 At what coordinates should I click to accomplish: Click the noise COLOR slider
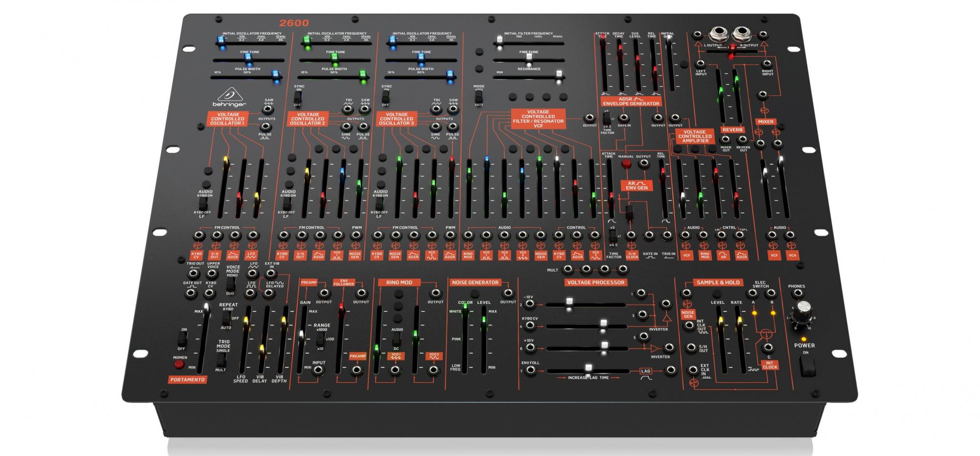click(465, 339)
